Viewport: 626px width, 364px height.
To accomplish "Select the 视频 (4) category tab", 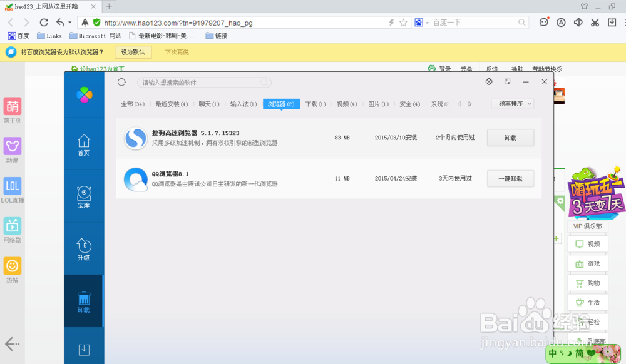I will 347,104.
